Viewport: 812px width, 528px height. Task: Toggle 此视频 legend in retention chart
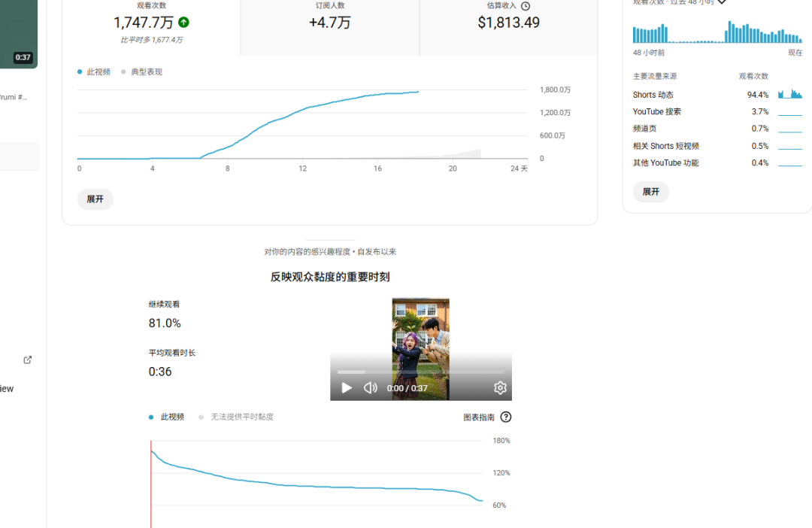click(166, 417)
